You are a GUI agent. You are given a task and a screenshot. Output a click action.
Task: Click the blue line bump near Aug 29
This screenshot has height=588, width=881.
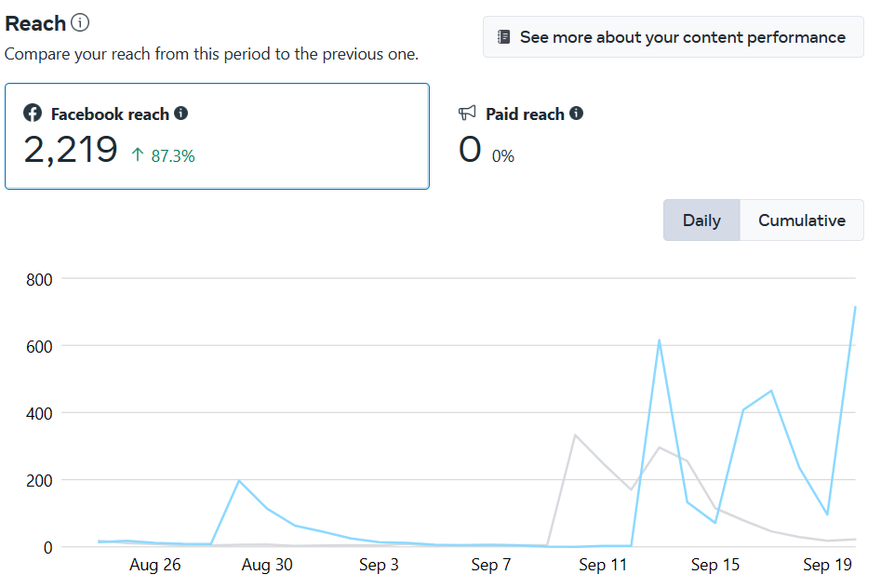coord(239,481)
